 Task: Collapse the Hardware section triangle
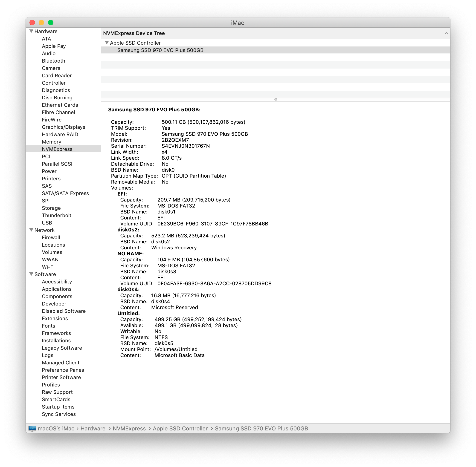pos(31,31)
